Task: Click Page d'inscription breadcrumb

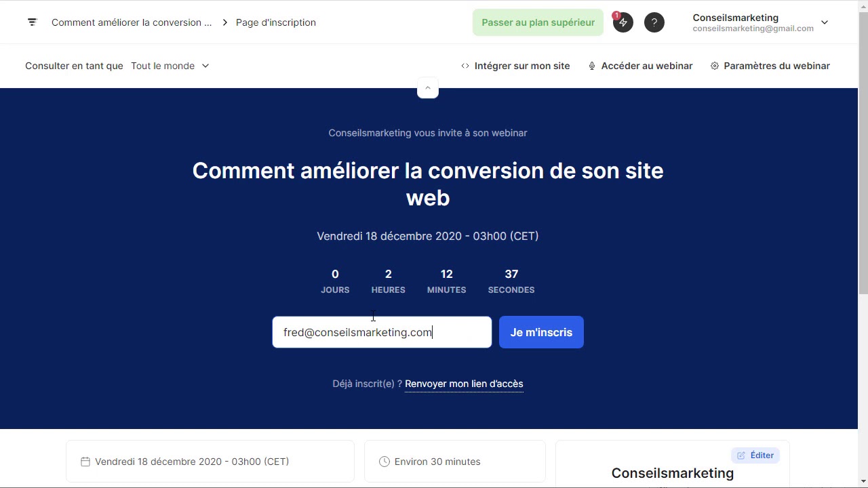Action: click(276, 22)
